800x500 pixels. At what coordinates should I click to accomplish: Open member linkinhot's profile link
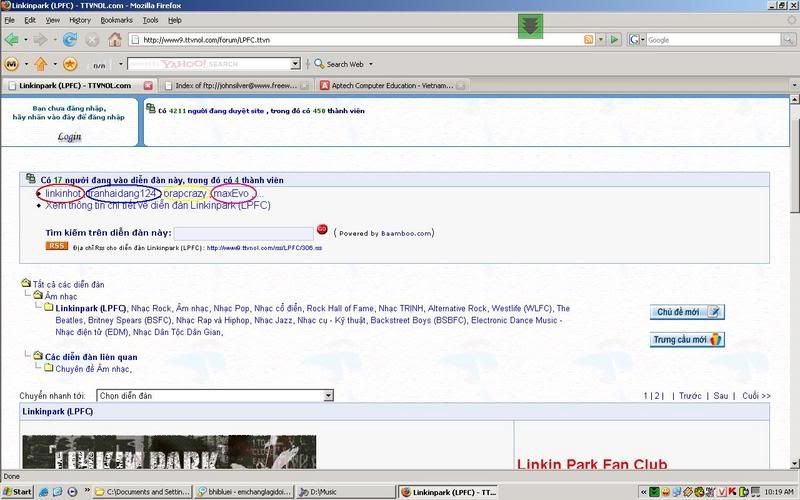63,193
